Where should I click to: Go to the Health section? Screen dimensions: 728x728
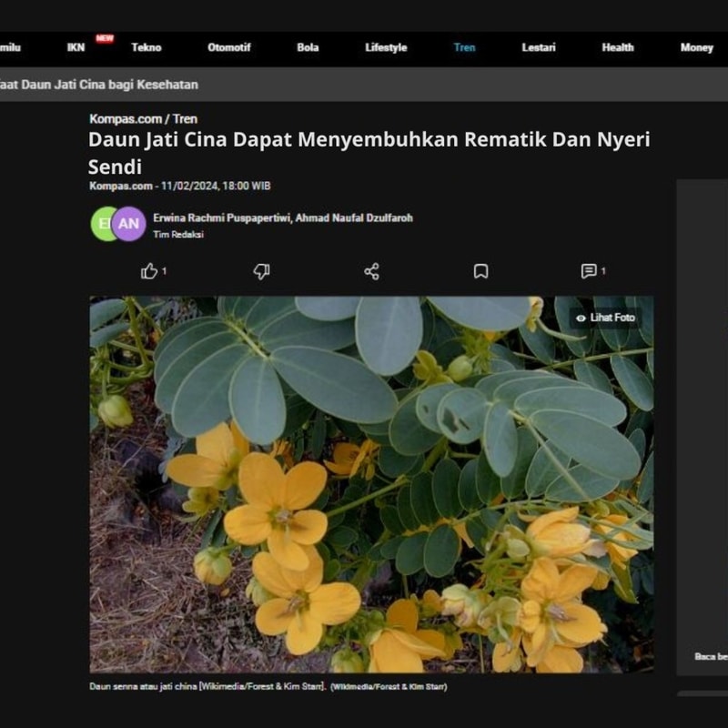click(x=618, y=47)
